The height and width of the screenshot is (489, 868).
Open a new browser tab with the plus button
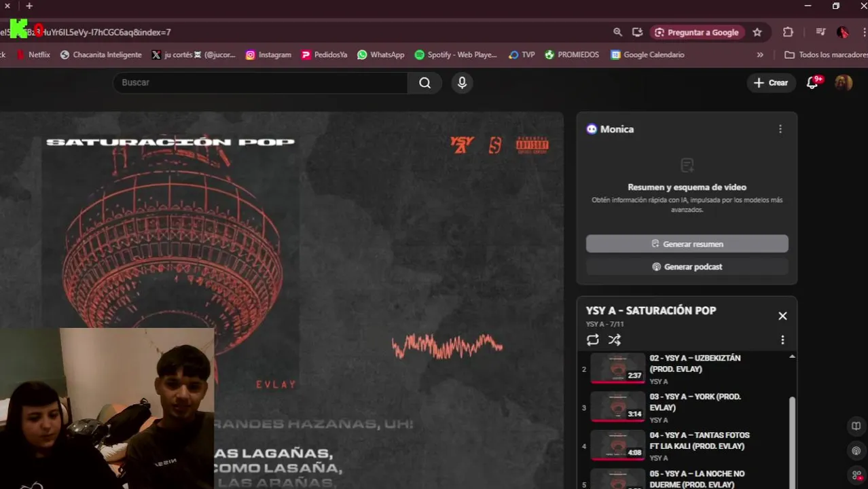tap(29, 6)
